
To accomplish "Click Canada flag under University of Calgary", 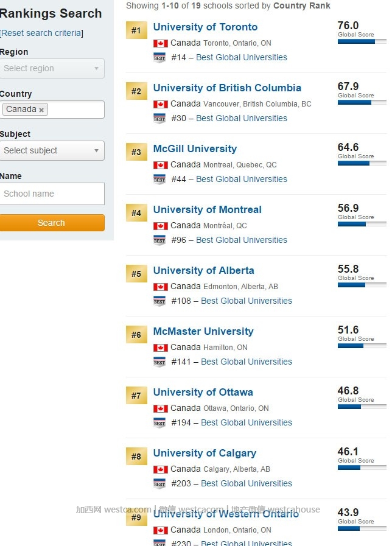I will point(161,469).
